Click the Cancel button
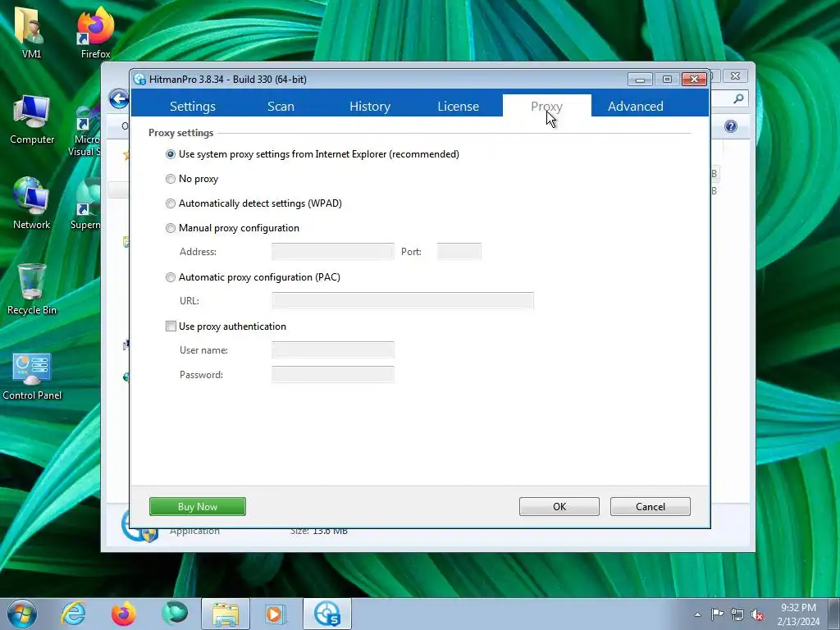 651,506
